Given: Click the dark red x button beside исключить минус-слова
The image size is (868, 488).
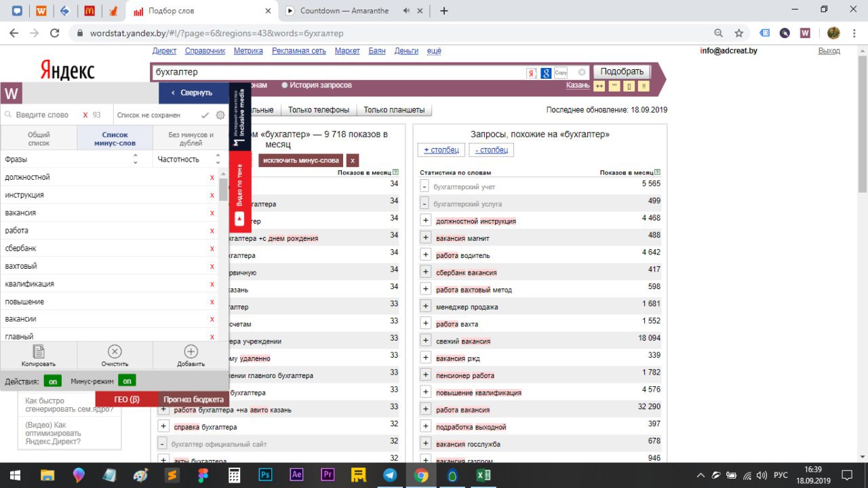Looking at the screenshot, I should [x=352, y=160].
